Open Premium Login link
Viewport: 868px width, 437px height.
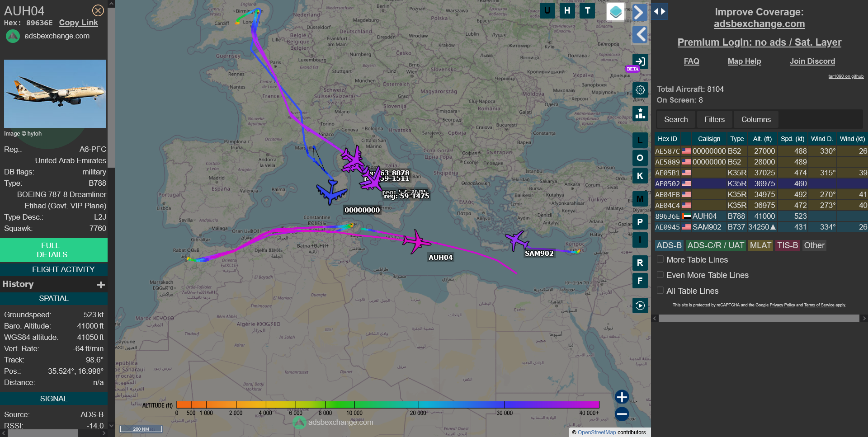coord(759,42)
